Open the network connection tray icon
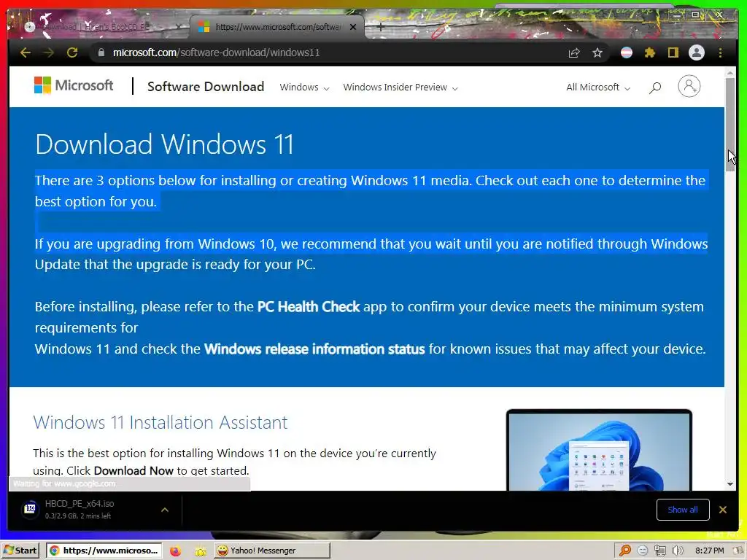Image resolution: width=747 pixels, height=560 pixels. click(x=659, y=551)
